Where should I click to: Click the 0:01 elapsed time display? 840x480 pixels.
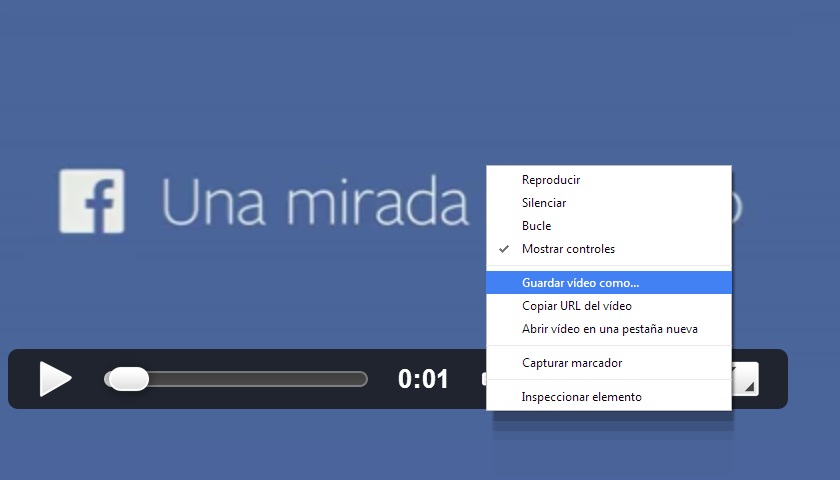423,379
